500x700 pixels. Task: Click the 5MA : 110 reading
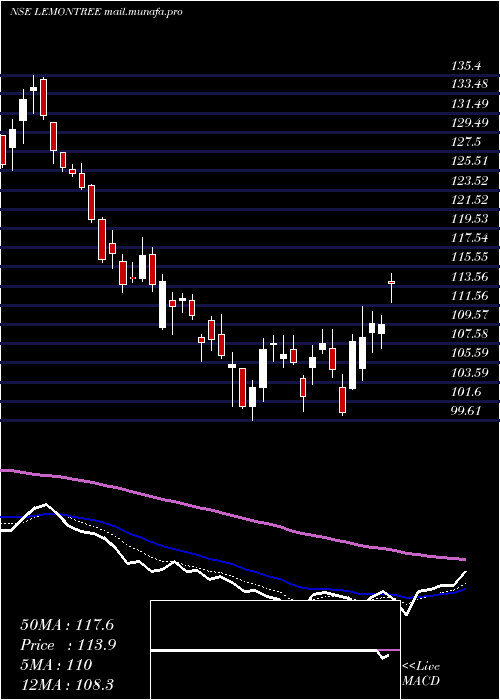point(56,665)
